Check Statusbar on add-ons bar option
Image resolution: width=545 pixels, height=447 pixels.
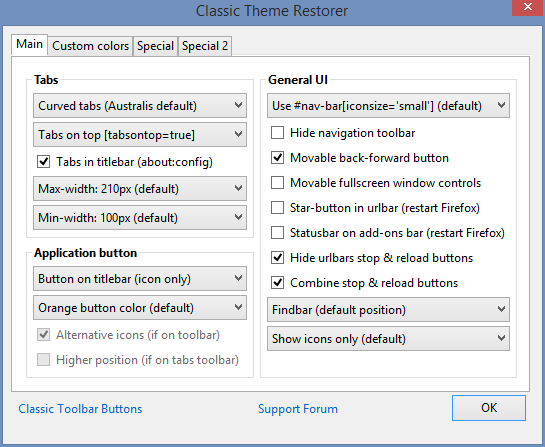277,233
